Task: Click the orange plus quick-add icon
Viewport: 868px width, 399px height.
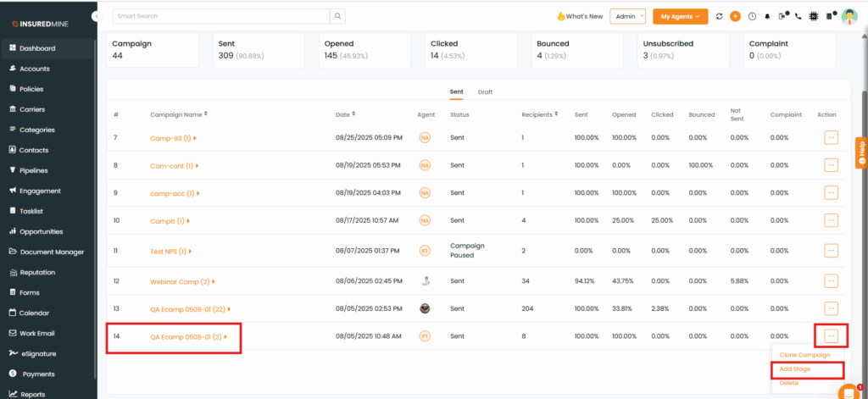Action: pyautogui.click(x=735, y=16)
